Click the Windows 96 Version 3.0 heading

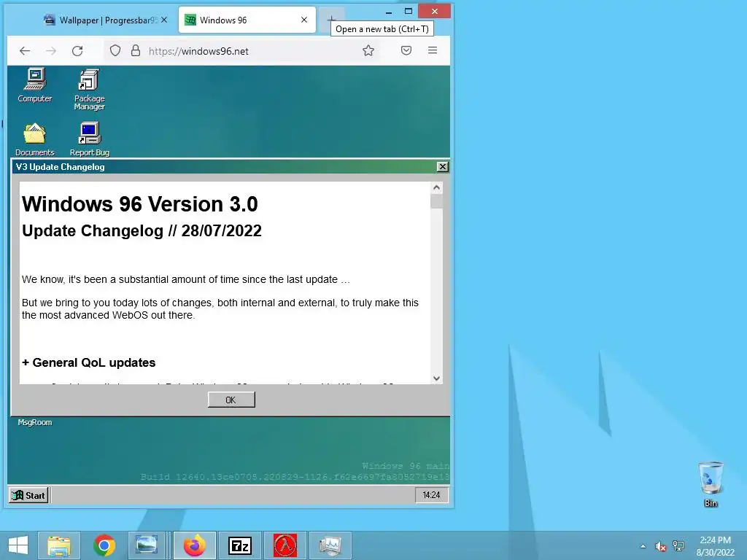pos(139,204)
